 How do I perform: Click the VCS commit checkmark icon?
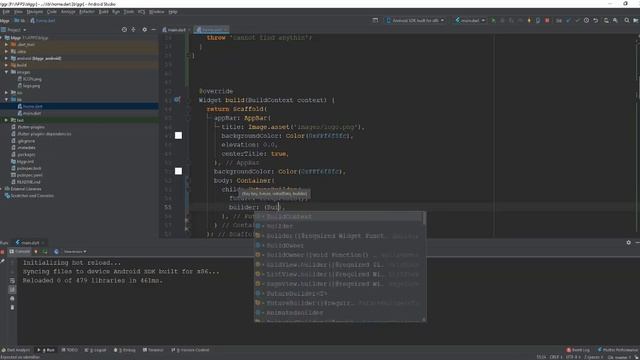tap(577, 20)
